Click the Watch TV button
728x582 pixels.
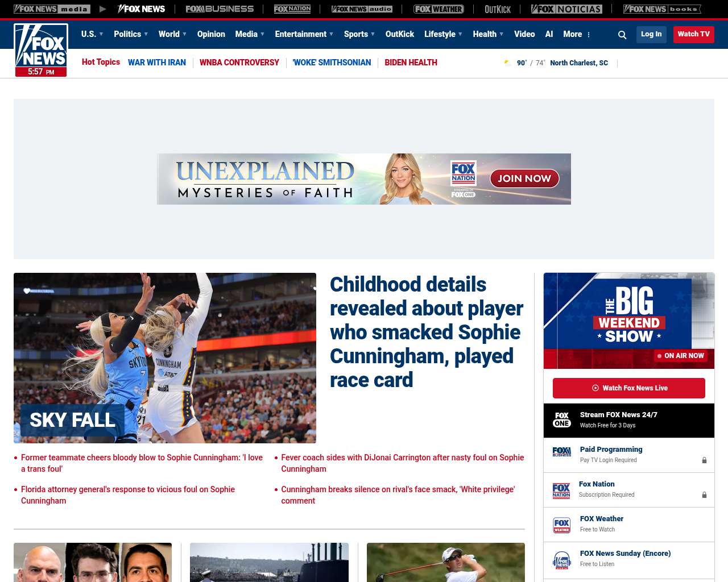tap(694, 34)
